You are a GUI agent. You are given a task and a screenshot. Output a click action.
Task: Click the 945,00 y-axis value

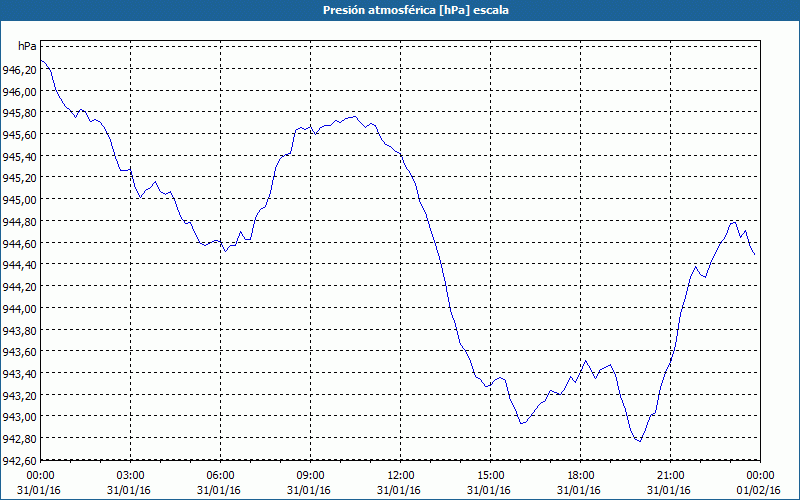(19, 199)
